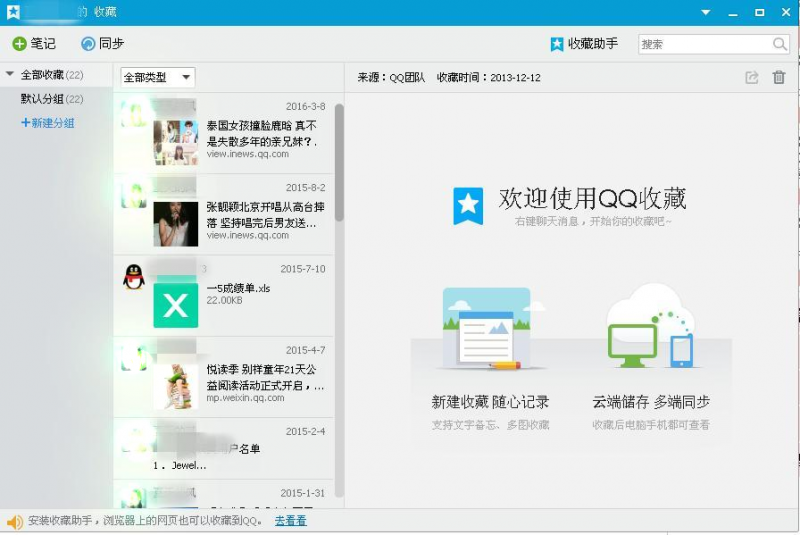Click the speaker icon in bottom bar

pyautogui.click(x=15, y=522)
